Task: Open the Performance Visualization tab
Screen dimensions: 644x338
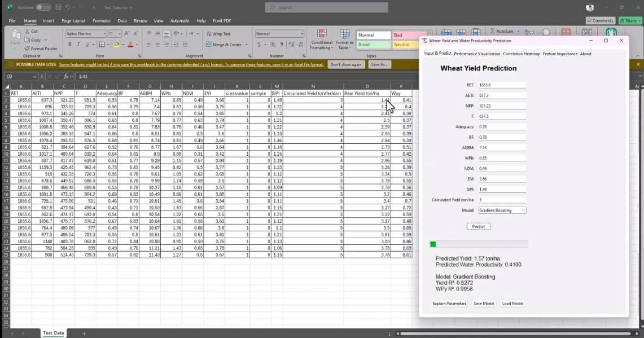Action: click(477, 54)
